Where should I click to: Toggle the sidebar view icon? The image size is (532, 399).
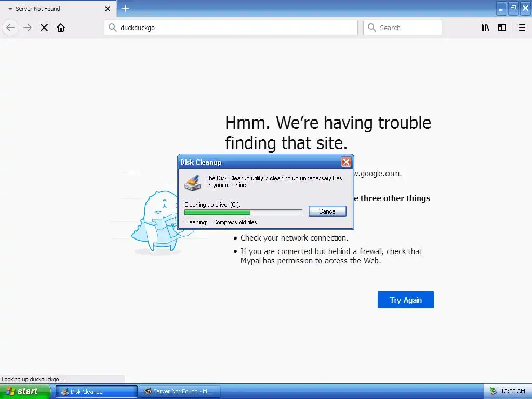coord(502,28)
